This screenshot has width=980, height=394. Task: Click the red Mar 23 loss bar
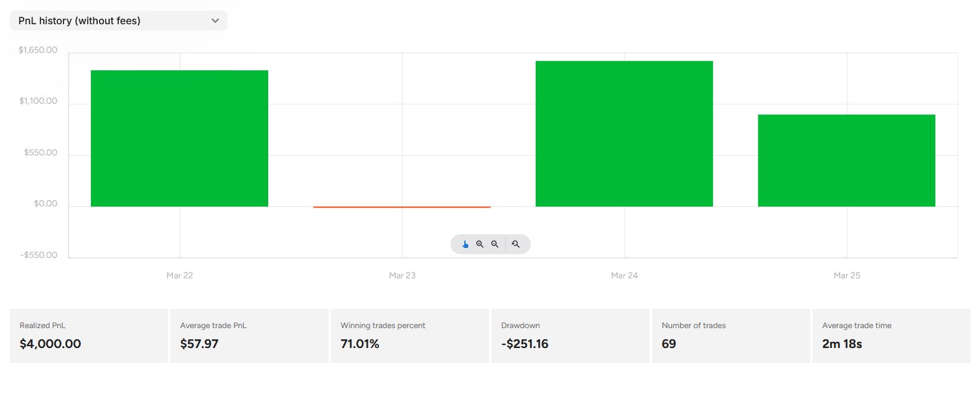coord(402,207)
